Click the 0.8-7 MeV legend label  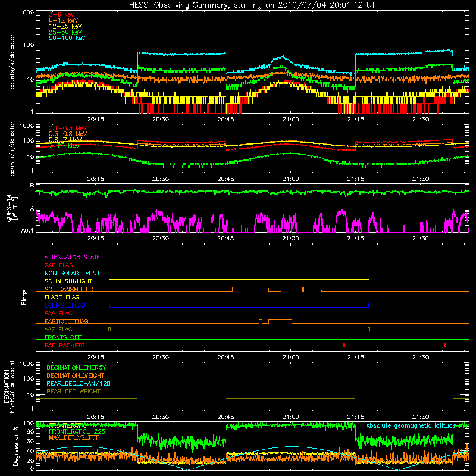click(x=65, y=140)
